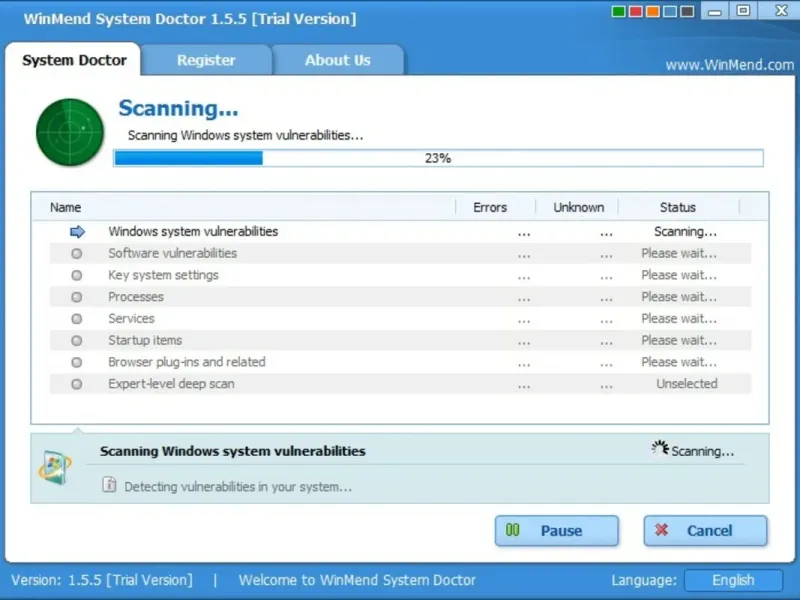Click the circle icon beside Processes
The width and height of the screenshot is (800, 600).
point(77,297)
